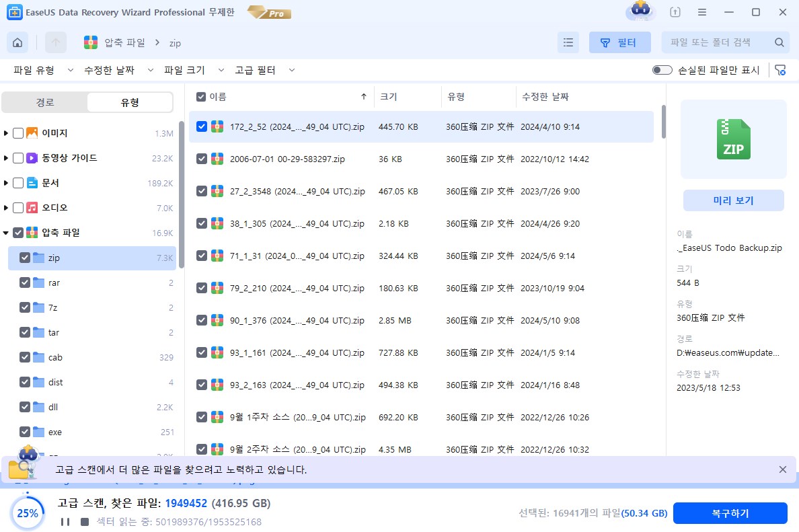
Task: Uncheck the 38_1_305 zip file checkbox
Action: tap(202, 224)
